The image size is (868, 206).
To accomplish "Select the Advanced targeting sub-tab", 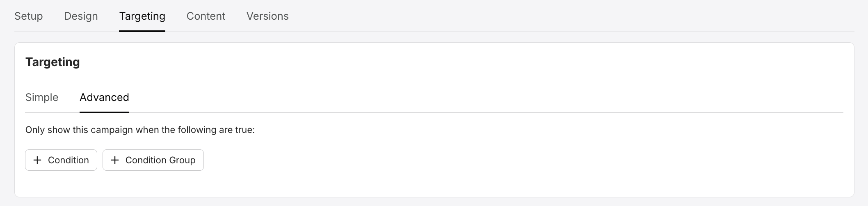I will click(104, 97).
